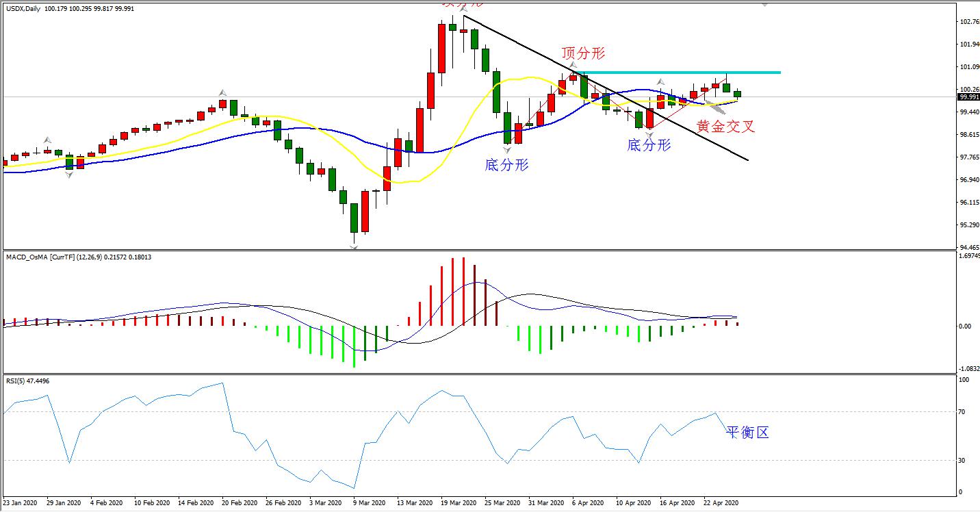Click the blue 底分形 label near 25 Mar
This screenshot has height=512, width=980.
click(x=506, y=165)
